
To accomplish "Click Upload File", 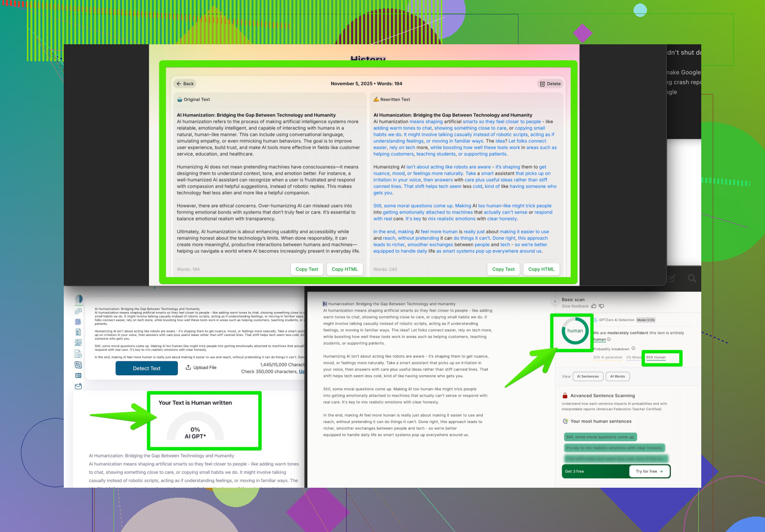I will tap(201, 368).
